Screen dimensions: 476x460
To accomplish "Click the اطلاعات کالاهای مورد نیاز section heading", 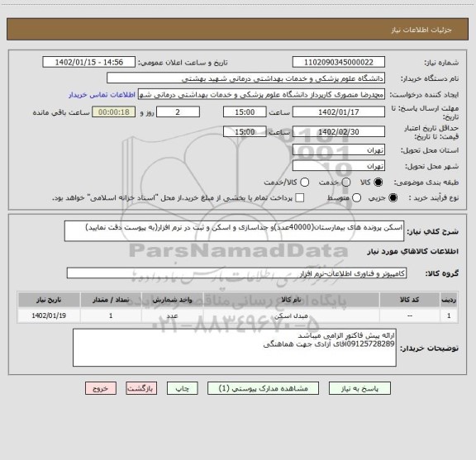I will pos(413,251).
